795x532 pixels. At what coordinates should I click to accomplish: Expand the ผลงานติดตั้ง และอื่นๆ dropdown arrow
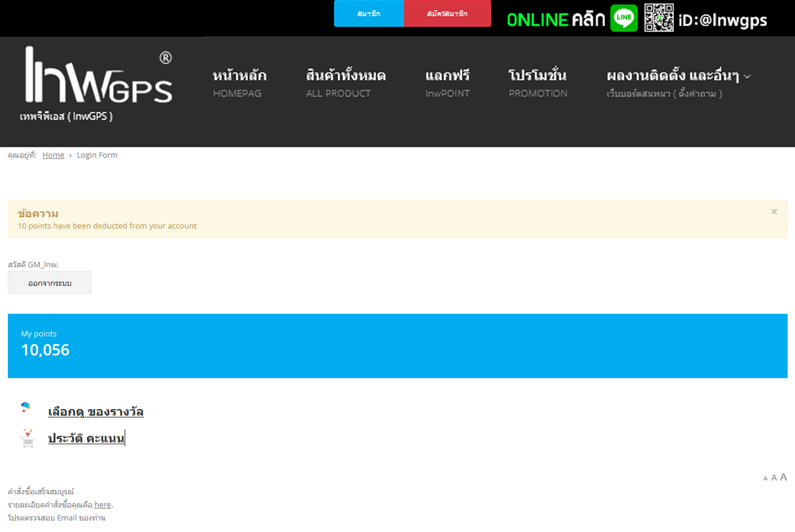[747, 77]
